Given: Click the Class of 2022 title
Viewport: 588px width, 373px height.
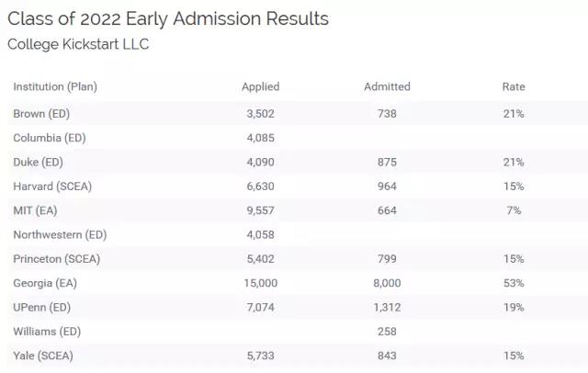Looking at the screenshot, I should [x=168, y=17].
